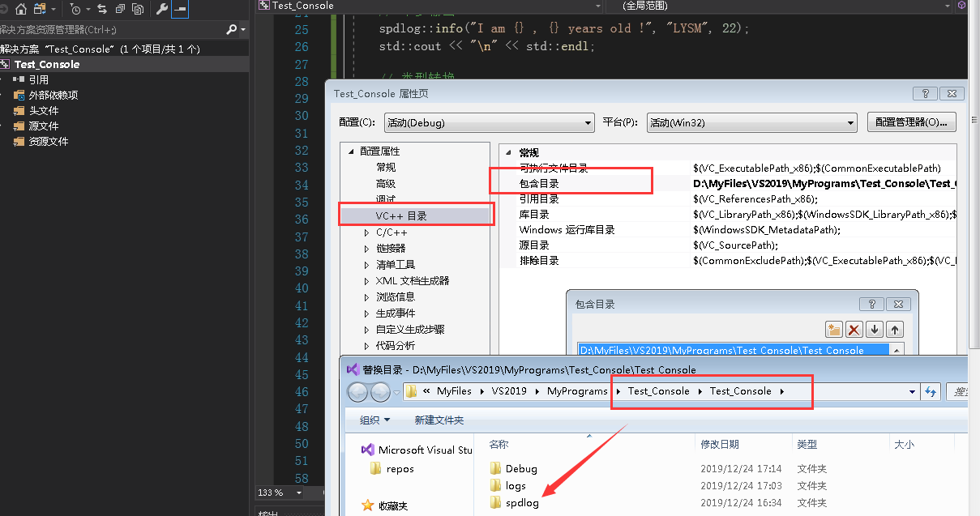Viewport: 980px width, 516px height.
Task: Click the new line folder icon in 包含目录 editor
Action: coord(834,329)
